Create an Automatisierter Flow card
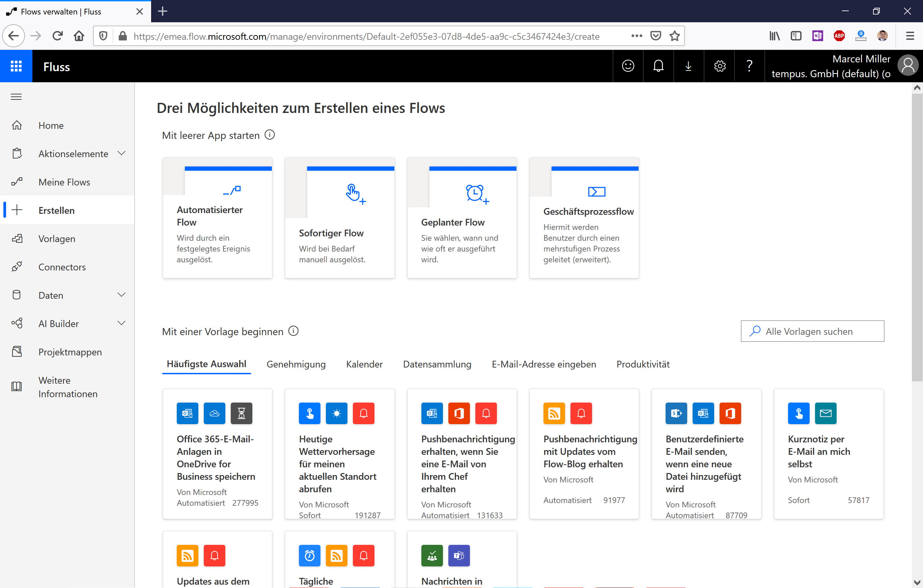 point(217,217)
